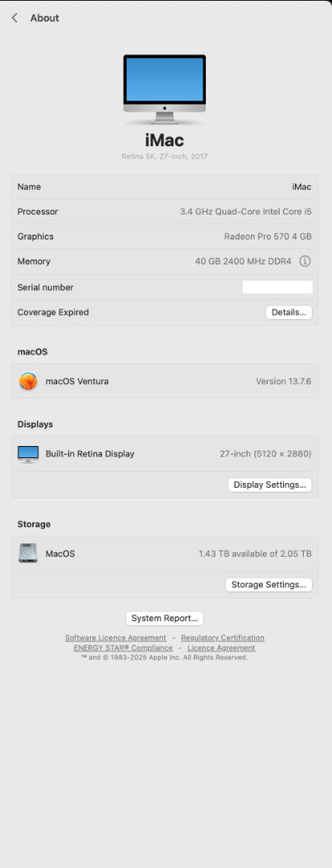Click the About page title
Image resolution: width=332 pixels, height=868 pixels.
pyautogui.click(x=44, y=18)
